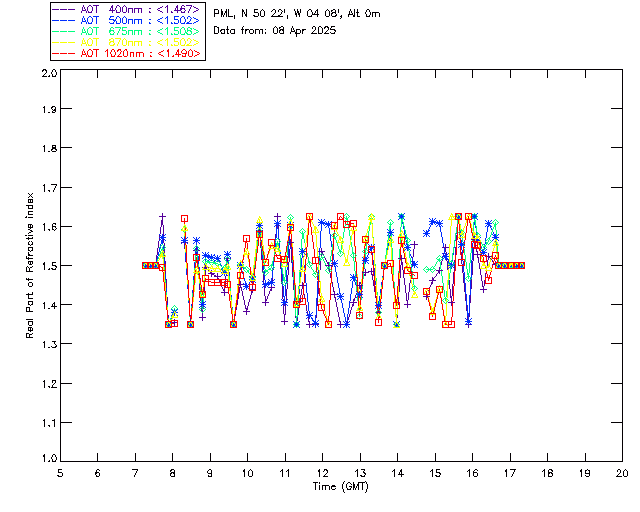Click the y-axis tick label 1.8
The width and height of the screenshot is (640, 512).
pos(49,148)
